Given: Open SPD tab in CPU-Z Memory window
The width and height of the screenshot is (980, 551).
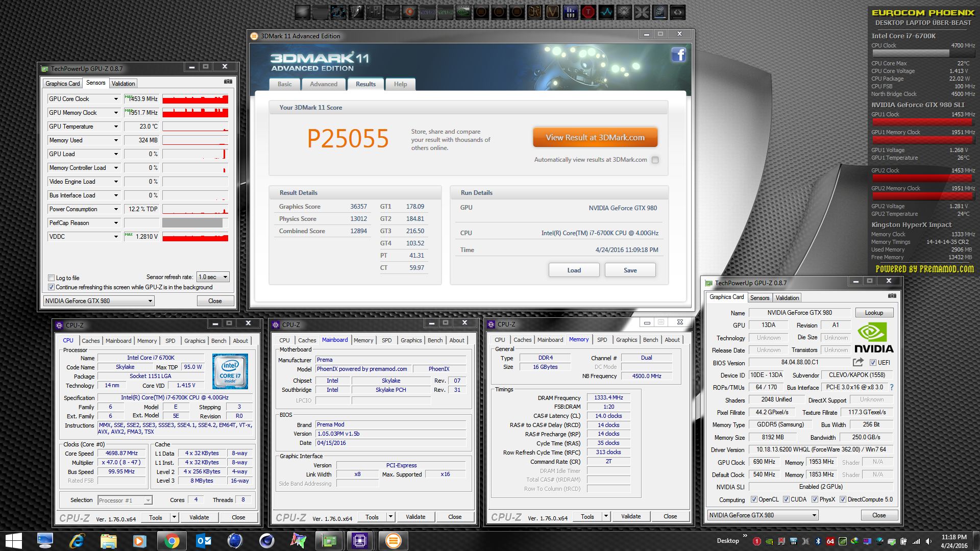Looking at the screenshot, I should 602,340.
